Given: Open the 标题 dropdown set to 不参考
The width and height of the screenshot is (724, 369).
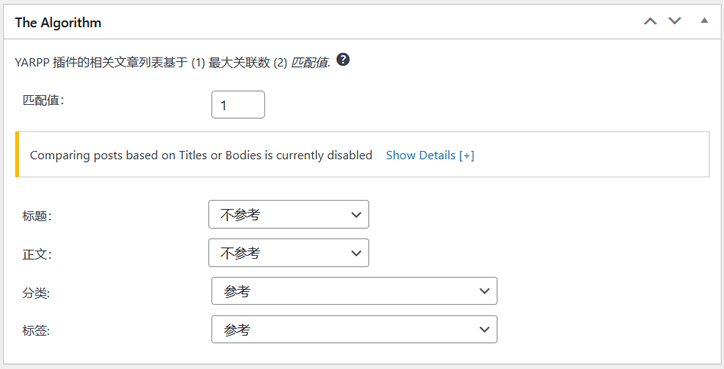Looking at the screenshot, I should [x=289, y=214].
